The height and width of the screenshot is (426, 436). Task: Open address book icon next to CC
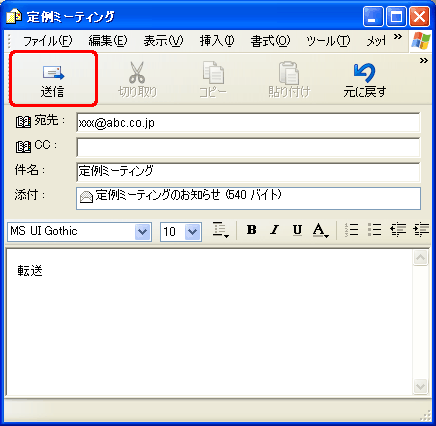click(23, 147)
